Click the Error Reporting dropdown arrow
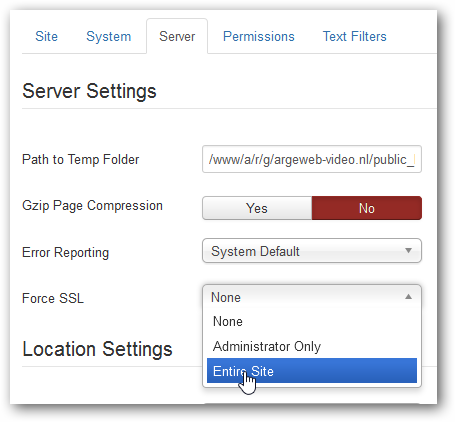This screenshot has height=422, width=455. (408, 250)
